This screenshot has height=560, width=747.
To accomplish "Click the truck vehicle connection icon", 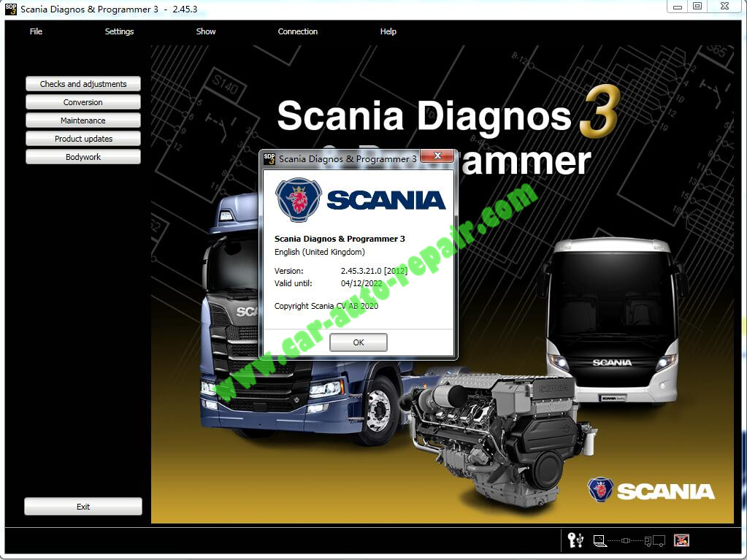I will click(x=656, y=541).
